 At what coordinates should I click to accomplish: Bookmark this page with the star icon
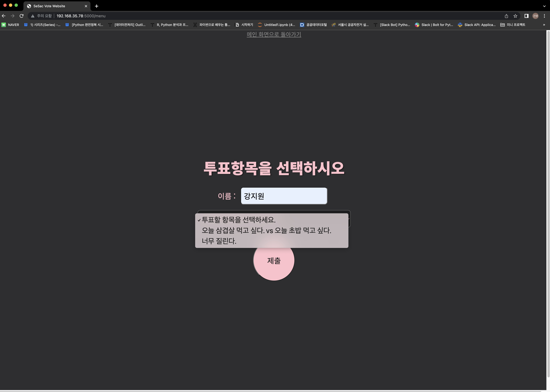coord(515,16)
